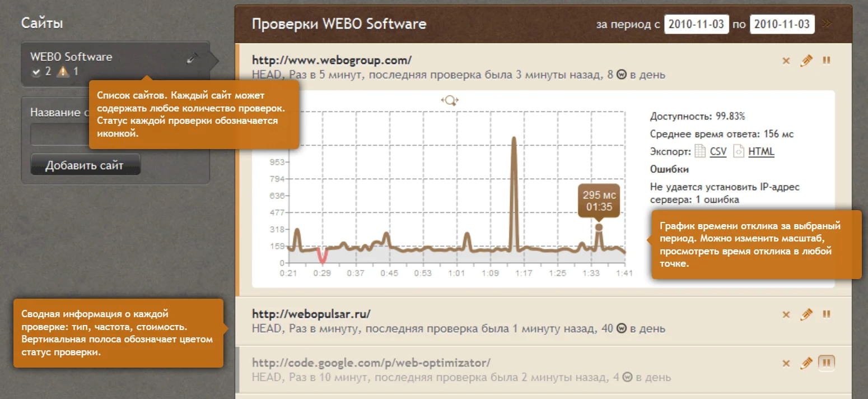This screenshot has height=399, width=868.
Task: Pause the webopulsar.ru check
Action: [x=826, y=314]
